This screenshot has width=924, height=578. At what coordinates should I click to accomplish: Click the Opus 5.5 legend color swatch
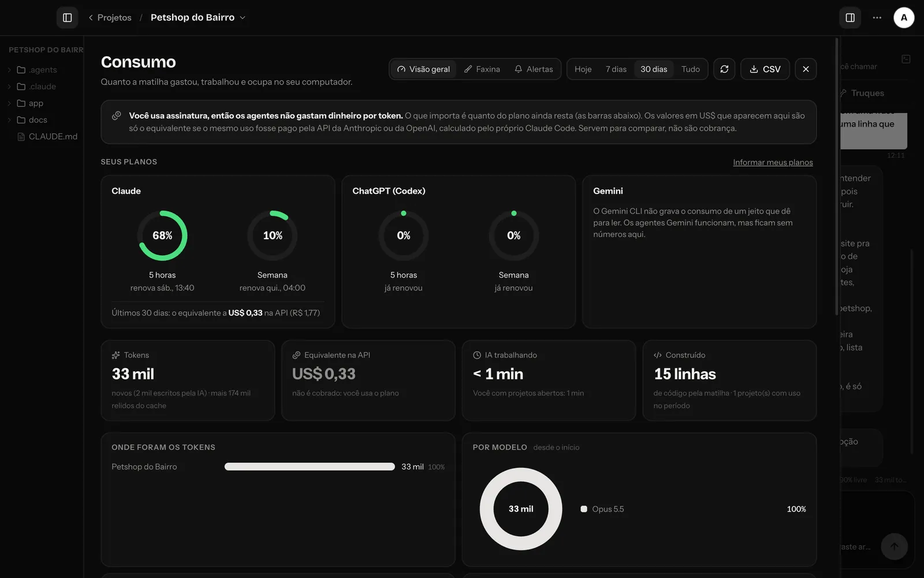click(584, 509)
